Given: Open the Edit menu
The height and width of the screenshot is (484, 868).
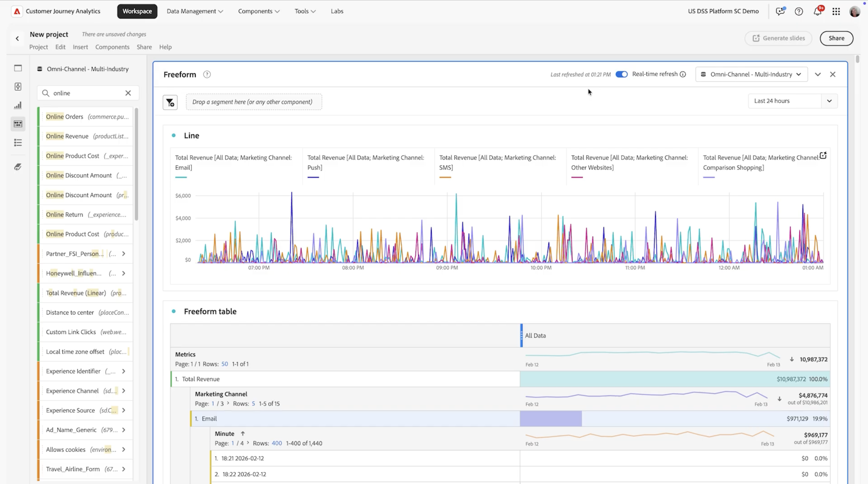Looking at the screenshot, I should (x=60, y=47).
